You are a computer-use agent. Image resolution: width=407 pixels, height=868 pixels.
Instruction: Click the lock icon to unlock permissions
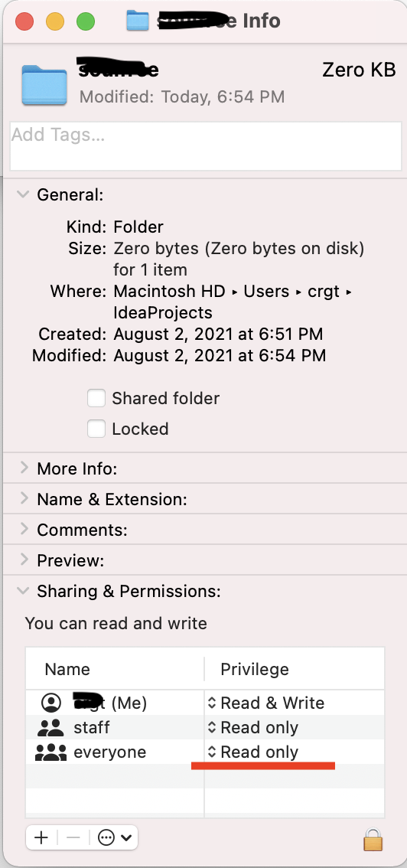pyautogui.click(x=373, y=839)
